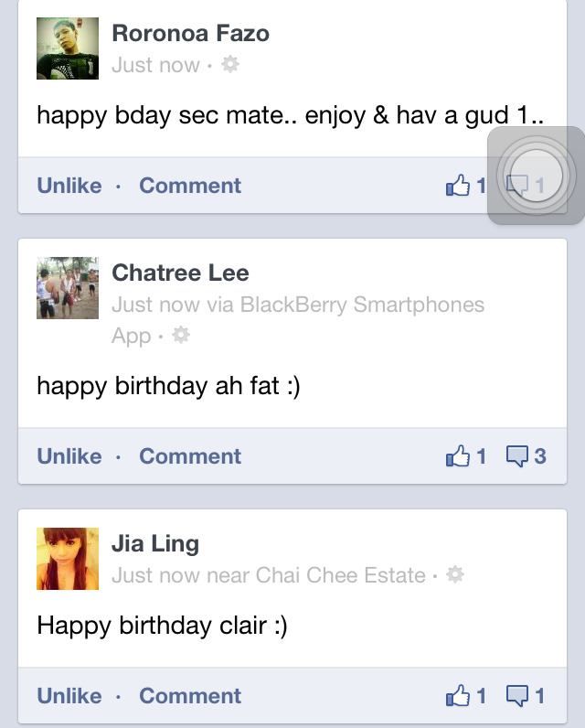Comment on Jia Ling's post
Viewport: 585px width, 728px height.
(190, 696)
